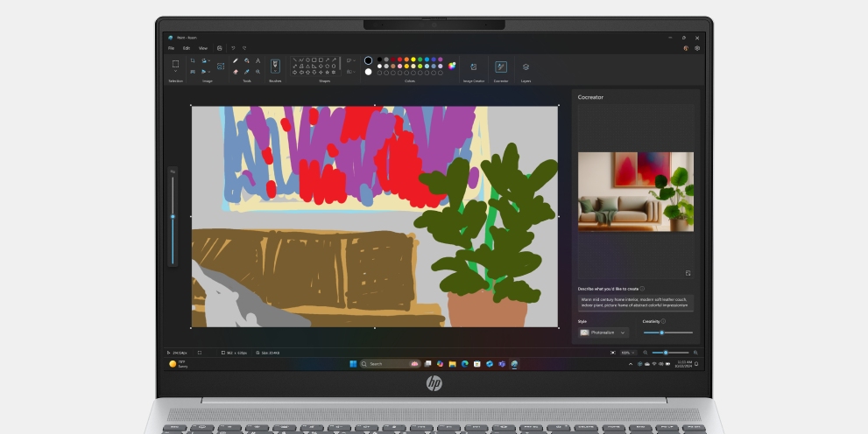Toggle the Cocreator panel button
This screenshot has width=868, height=434.
501,66
